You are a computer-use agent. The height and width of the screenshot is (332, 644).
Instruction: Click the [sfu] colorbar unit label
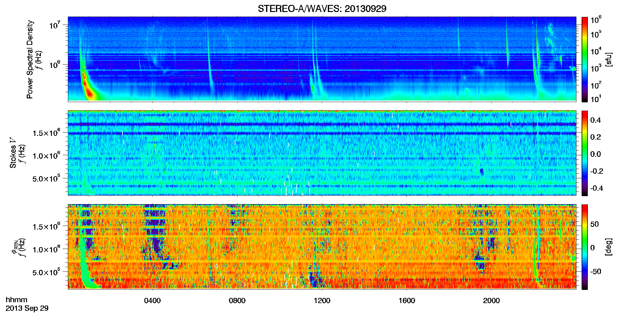click(609, 59)
